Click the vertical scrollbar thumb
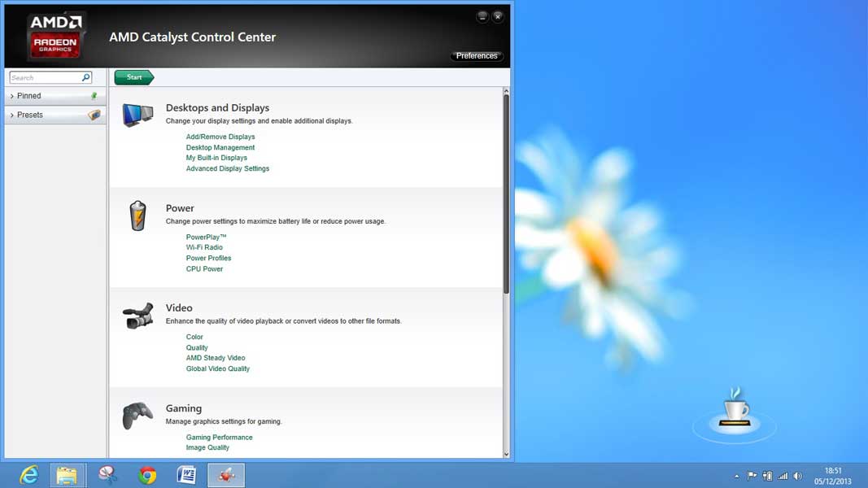Screen dimensions: 868x488 coord(506,194)
